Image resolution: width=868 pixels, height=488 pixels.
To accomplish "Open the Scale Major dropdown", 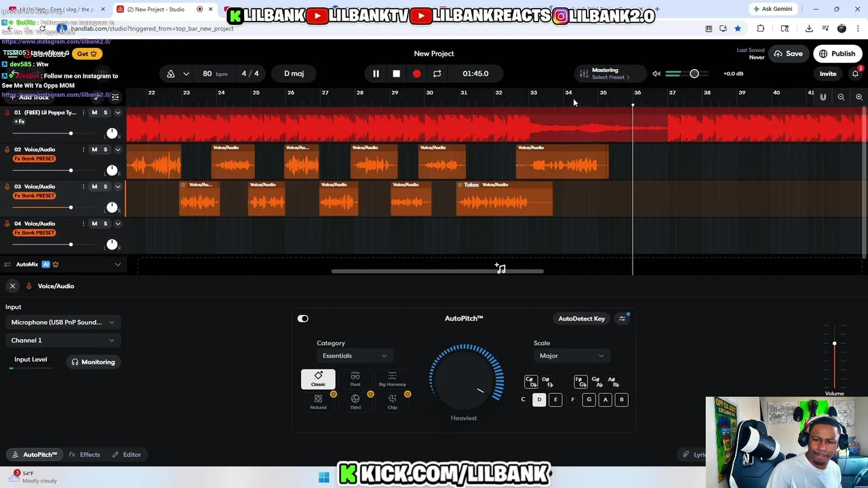I will pyautogui.click(x=571, y=356).
